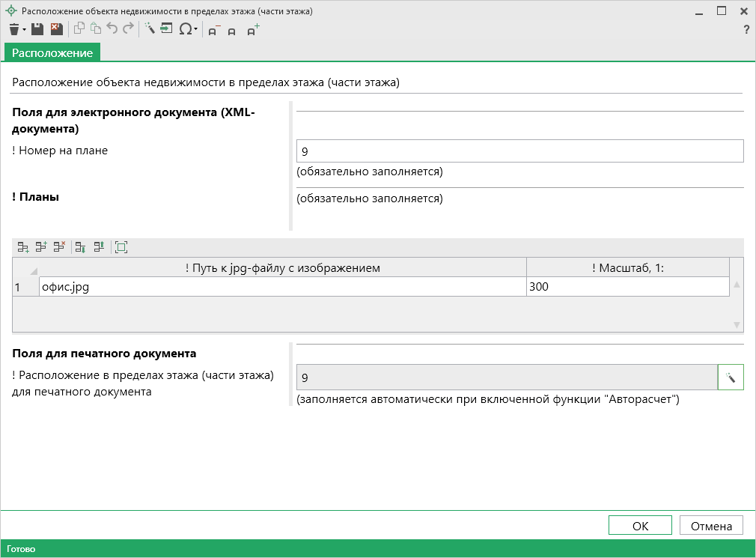Add row at end of plans table
Viewport: 756px width, 558px height.
point(23,246)
